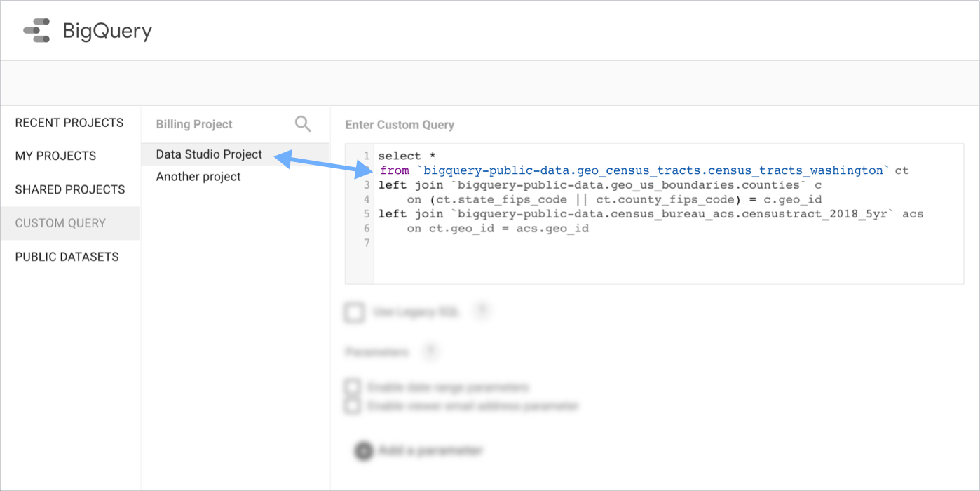Select Data Studio Project as billing project
The height and width of the screenshot is (491, 980).
[x=208, y=154]
